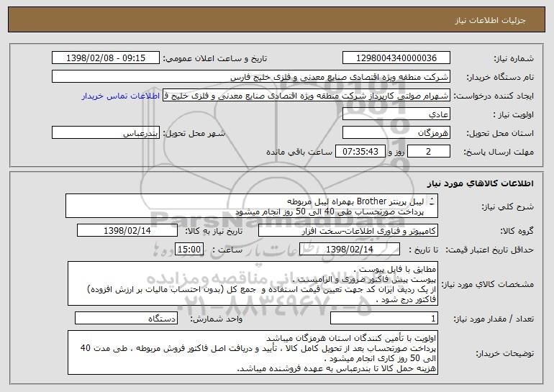Click goods group field کامپیوتر و فناوری اطلاعات
The image size is (554, 392).
click(348, 230)
